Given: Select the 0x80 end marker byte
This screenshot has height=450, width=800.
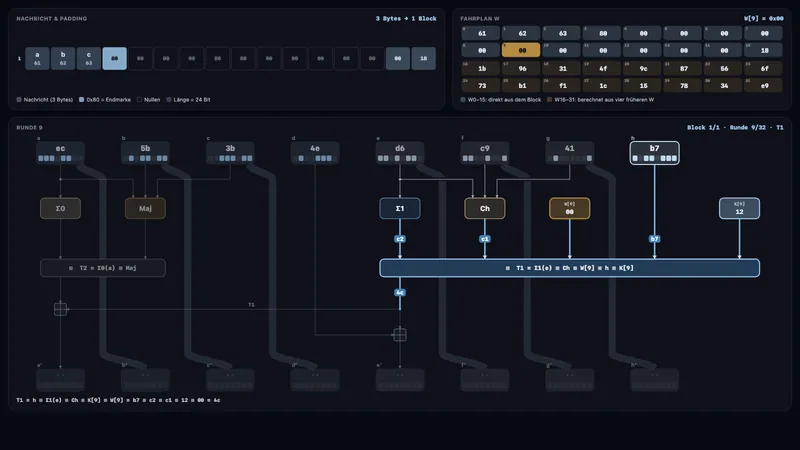Looking at the screenshot, I should click(114, 58).
